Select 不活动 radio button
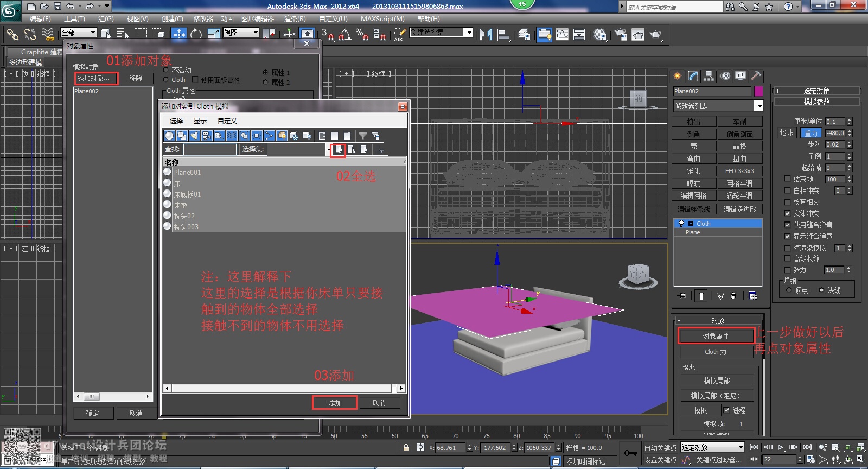 tap(166, 70)
